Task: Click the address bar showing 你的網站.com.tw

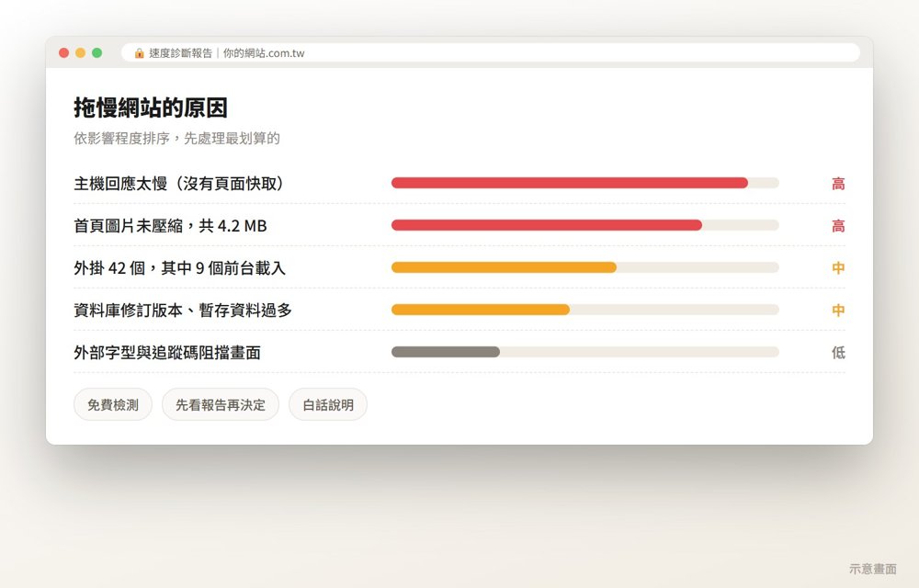Action: [491, 52]
